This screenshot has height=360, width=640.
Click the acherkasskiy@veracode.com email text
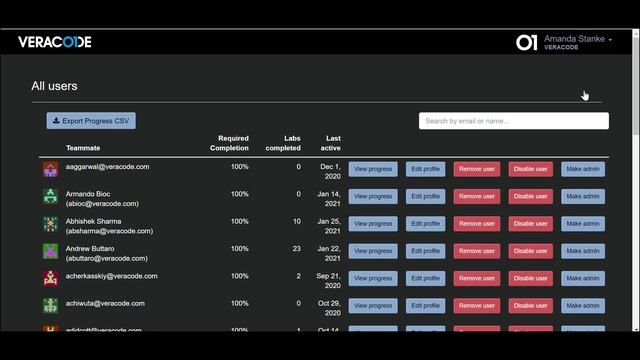coord(111,276)
